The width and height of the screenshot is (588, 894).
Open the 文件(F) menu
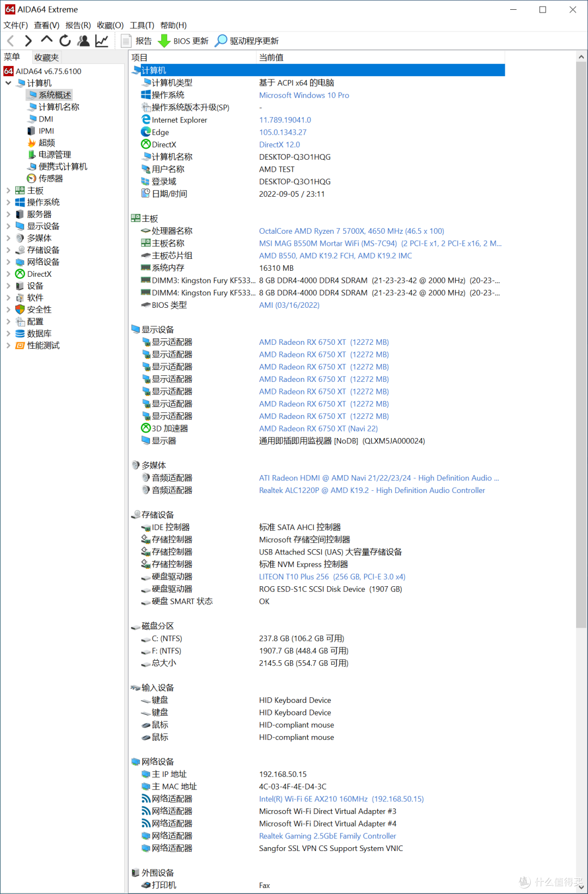point(16,25)
